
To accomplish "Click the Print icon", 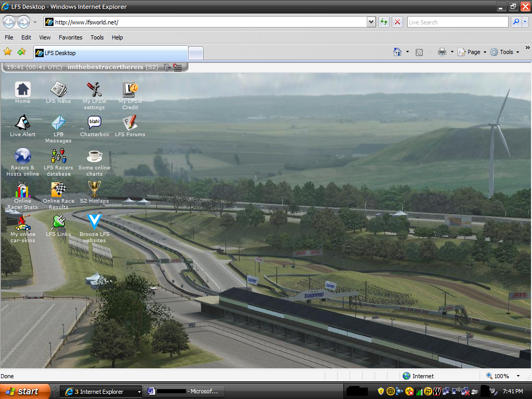I will click(442, 52).
